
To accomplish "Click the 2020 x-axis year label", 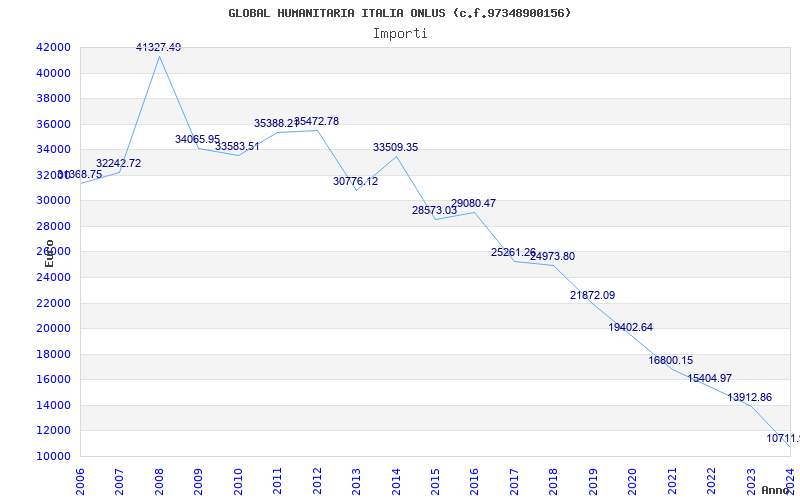I will (633, 481).
